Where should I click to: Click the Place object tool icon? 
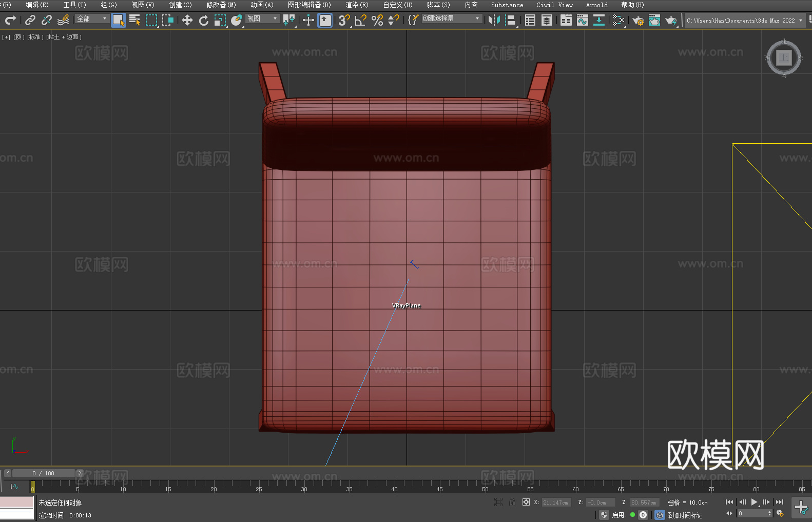click(x=237, y=20)
